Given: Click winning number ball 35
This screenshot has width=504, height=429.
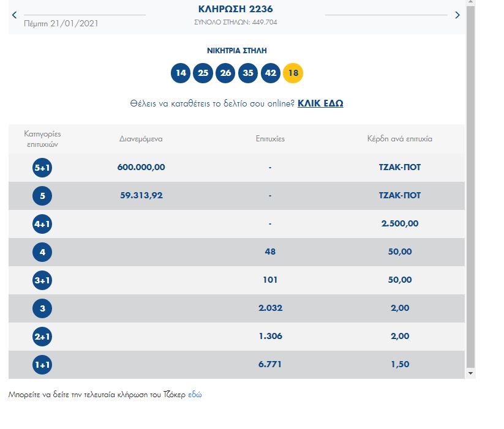Looking at the screenshot, I should (248, 73).
